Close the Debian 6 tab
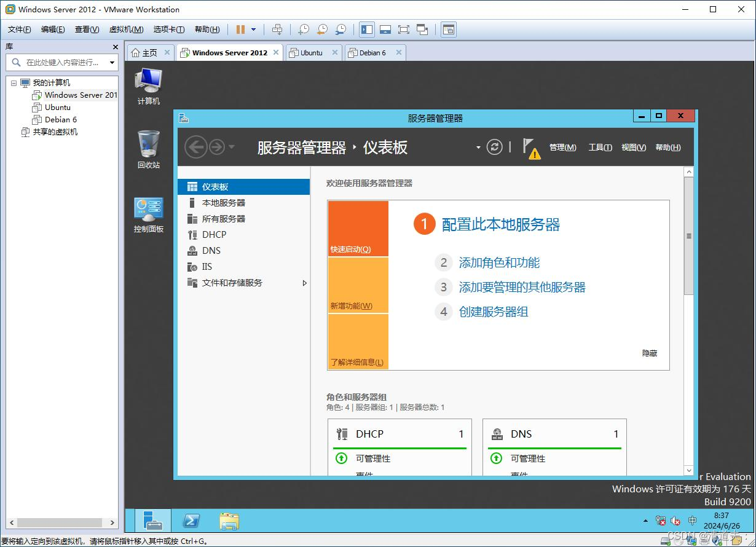The image size is (756, 547). (x=399, y=52)
